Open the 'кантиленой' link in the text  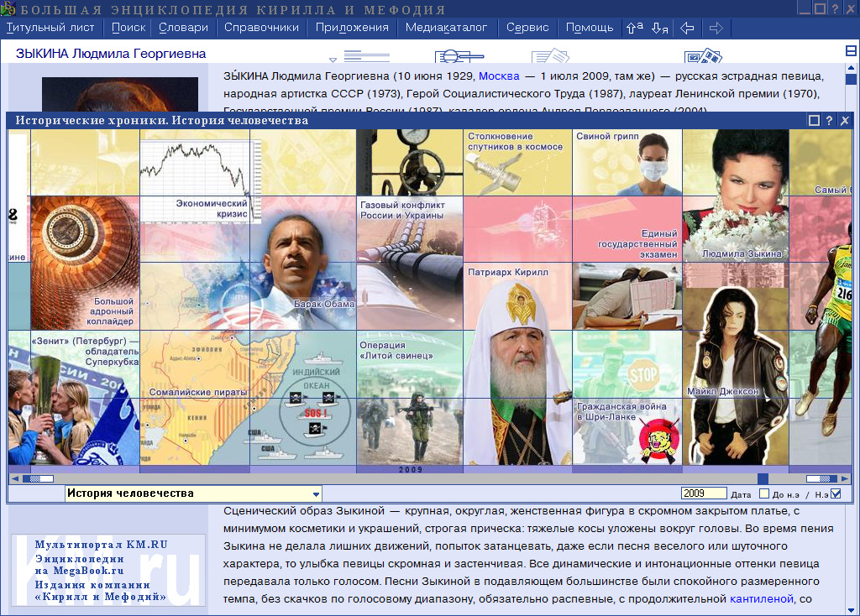761,598
